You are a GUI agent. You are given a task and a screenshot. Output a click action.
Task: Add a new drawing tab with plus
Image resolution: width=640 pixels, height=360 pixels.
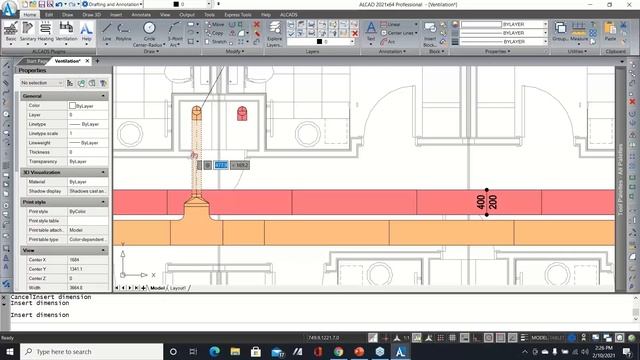[x=97, y=61]
